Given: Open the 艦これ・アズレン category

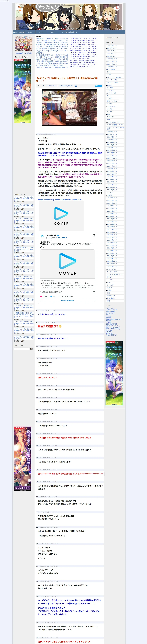Looking at the screenshot, I should click(x=112, y=101).
